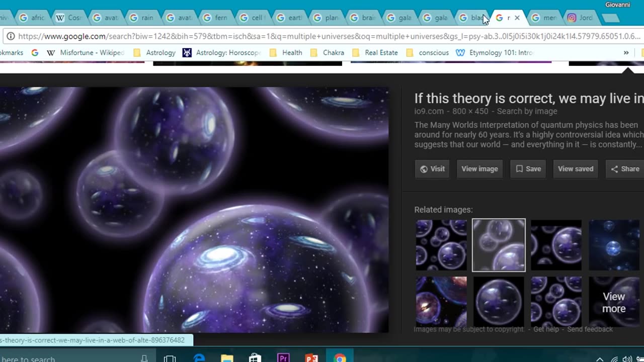Switch to the Wikipedia Cos tab
644x362 pixels.
(x=69, y=18)
